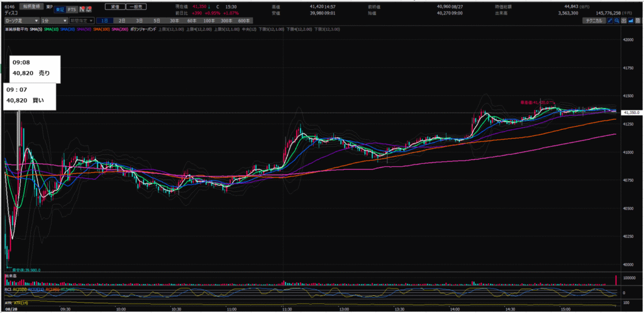644x313 pixels.
Task: Click the 11:30 time axis label
Action: [287, 309]
